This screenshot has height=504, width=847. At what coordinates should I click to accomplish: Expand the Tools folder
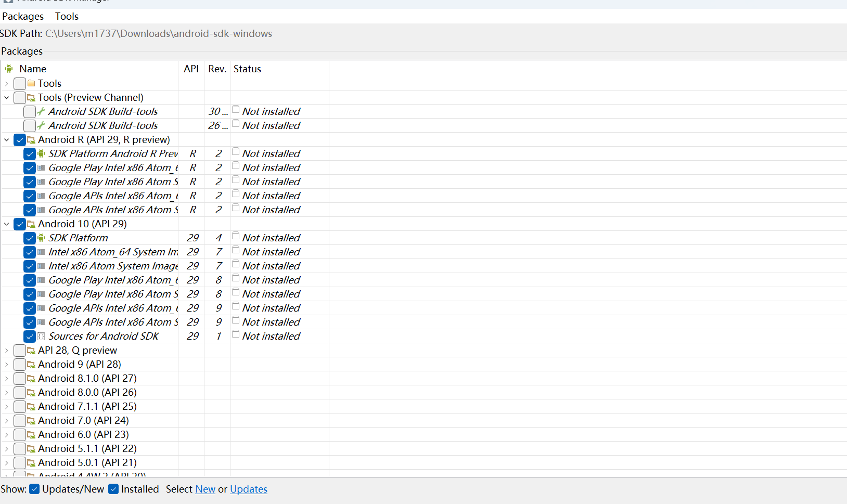click(6, 83)
